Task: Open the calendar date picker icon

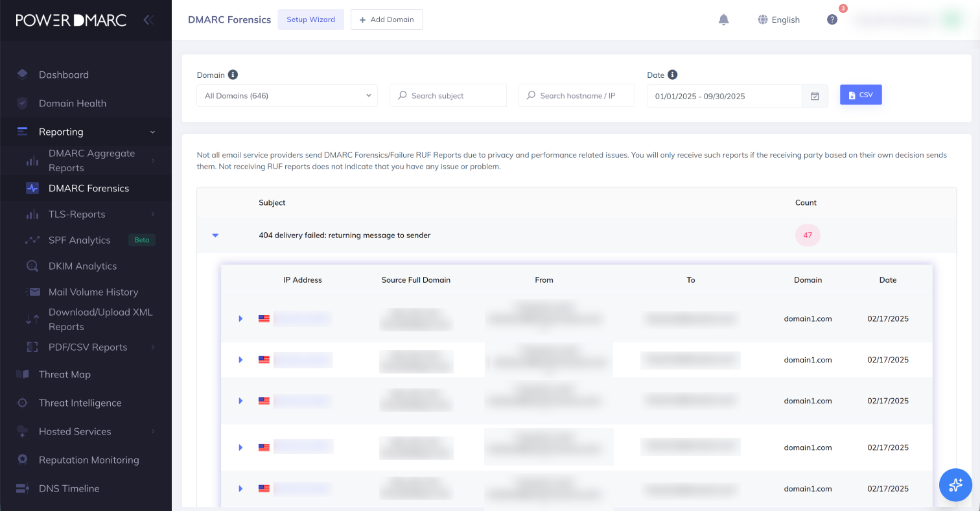Action: click(815, 96)
